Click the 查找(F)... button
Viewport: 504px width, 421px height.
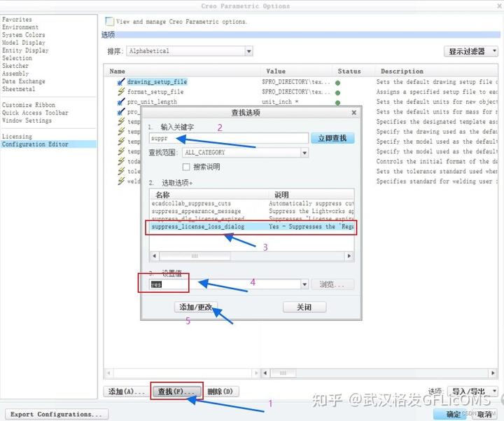(x=176, y=392)
